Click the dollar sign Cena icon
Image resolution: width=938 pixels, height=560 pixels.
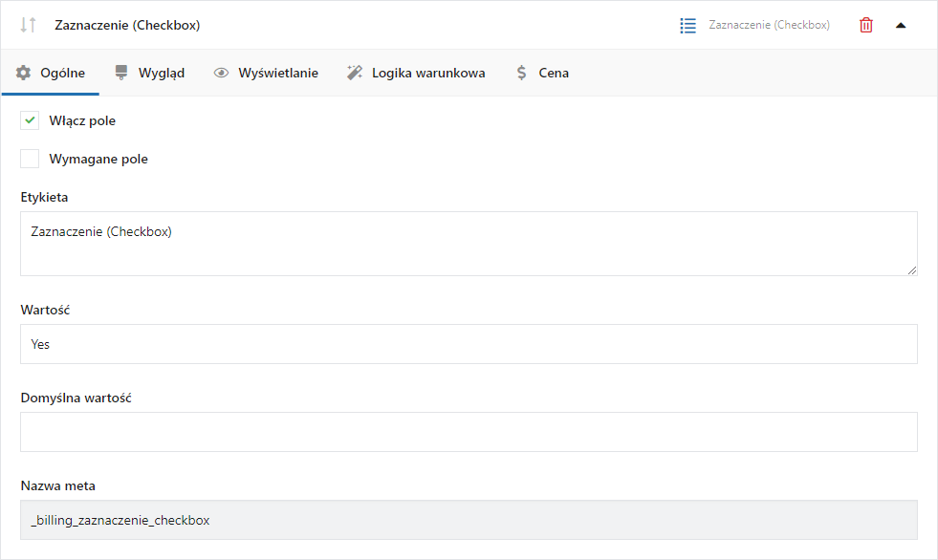pyautogui.click(x=522, y=73)
